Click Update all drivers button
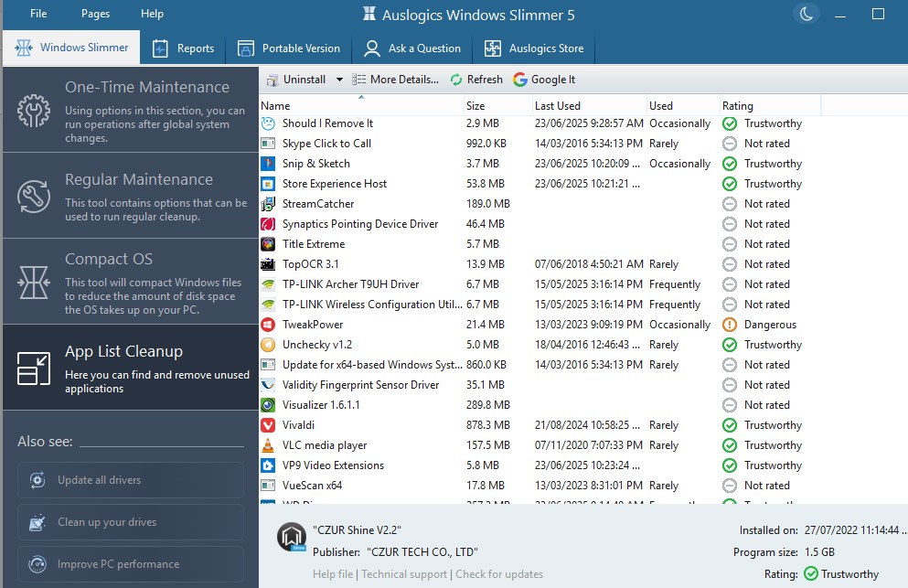 click(131, 480)
